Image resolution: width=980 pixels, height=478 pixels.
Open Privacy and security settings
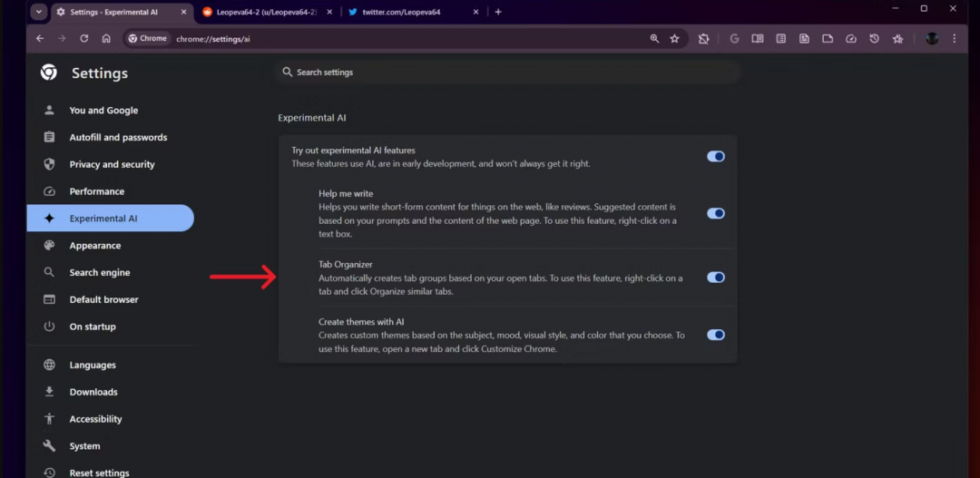[x=112, y=165]
